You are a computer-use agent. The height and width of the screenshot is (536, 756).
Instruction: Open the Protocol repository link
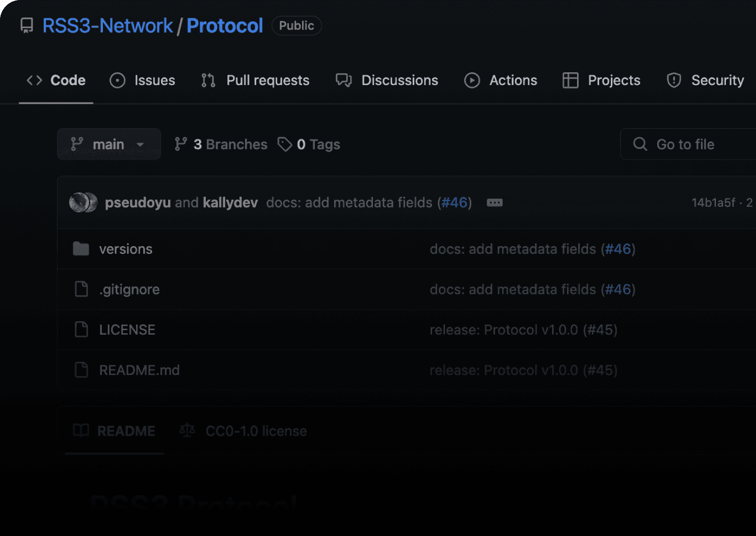(x=225, y=25)
